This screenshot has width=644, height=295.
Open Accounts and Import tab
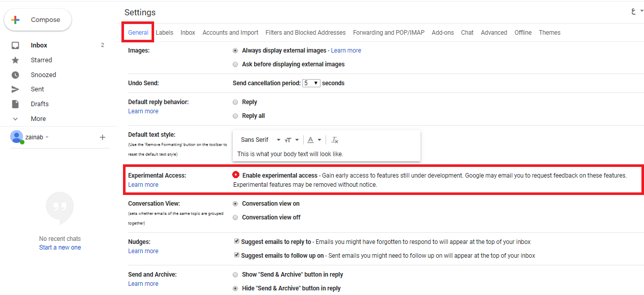[230, 33]
